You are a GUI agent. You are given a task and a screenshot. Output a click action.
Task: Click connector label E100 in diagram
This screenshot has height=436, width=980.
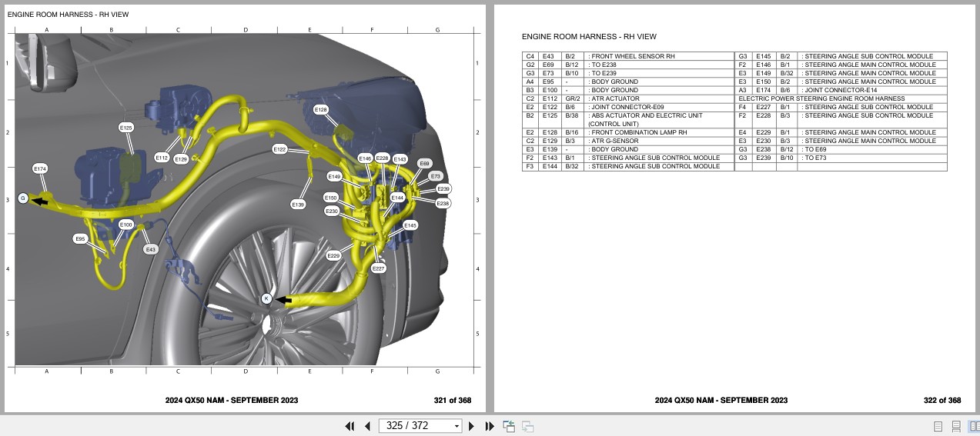[x=126, y=225]
